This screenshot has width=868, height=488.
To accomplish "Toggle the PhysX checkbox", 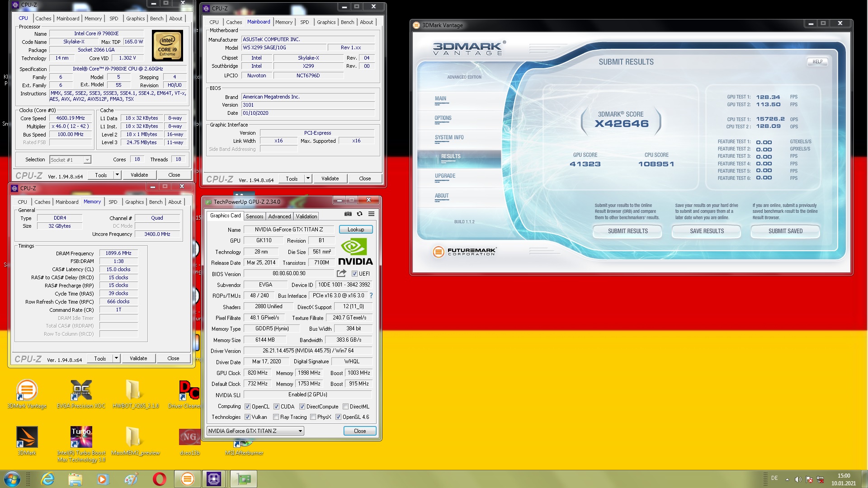I will click(x=313, y=417).
